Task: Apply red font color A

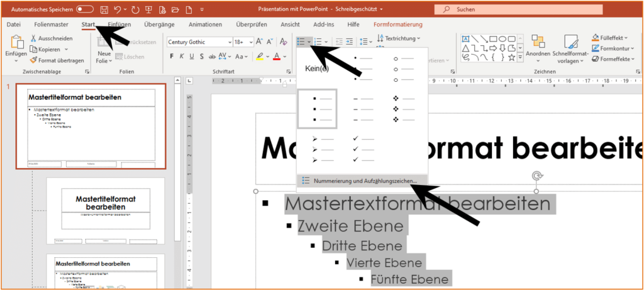Action: (x=277, y=56)
